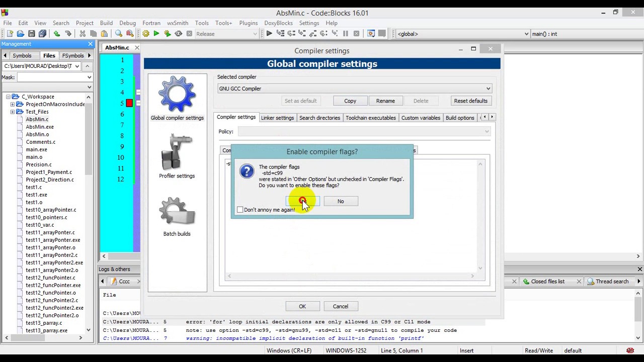
Task: Click the Redo toolbar icon
Action: click(68, 34)
